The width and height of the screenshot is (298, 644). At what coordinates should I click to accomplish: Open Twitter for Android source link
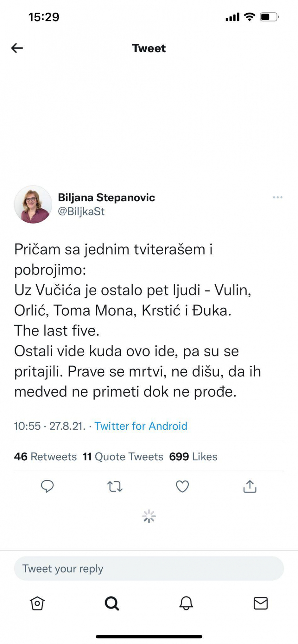coord(140,426)
